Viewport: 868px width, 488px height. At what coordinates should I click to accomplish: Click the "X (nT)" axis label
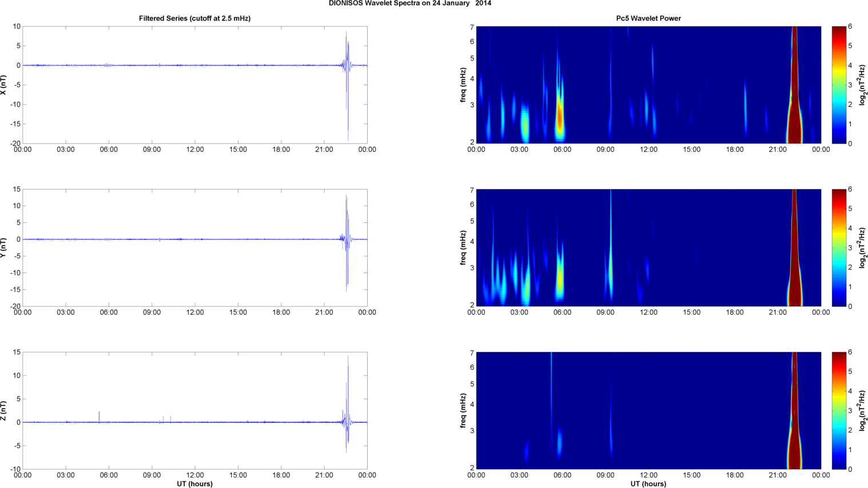coord(4,85)
